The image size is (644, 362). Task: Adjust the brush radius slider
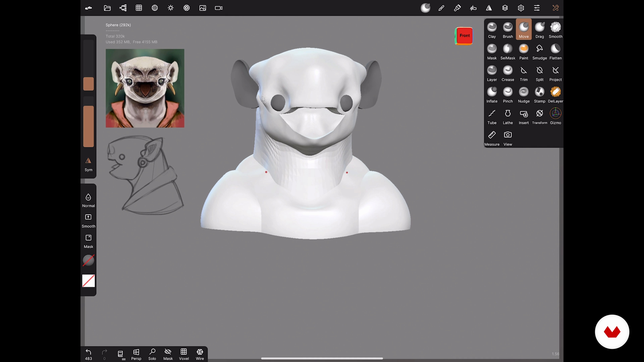pyautogui.click(x=88, y=66)
